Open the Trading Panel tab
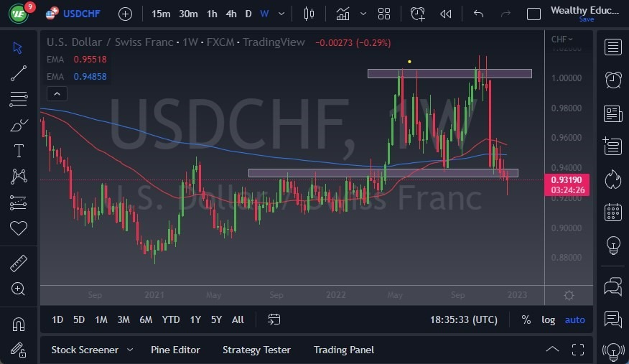Image resolution: width=629 pixels, height=364 pixels. click(x=344, y=350)
